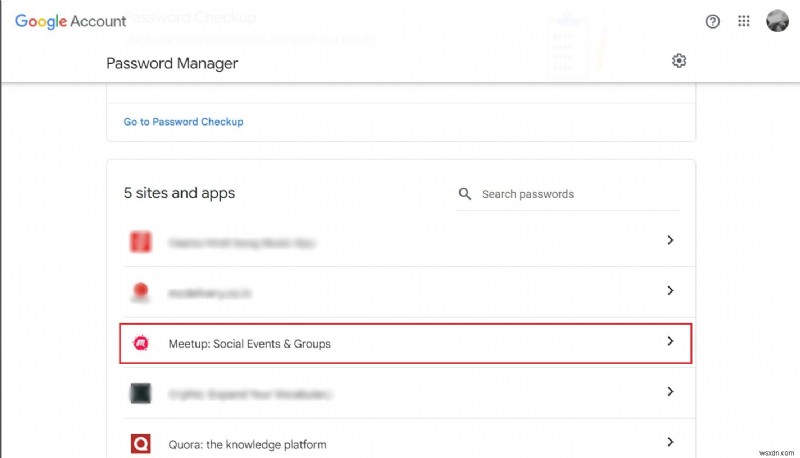Expand the first blurred entry chevron
800x458 pixels.
(670, 240)
